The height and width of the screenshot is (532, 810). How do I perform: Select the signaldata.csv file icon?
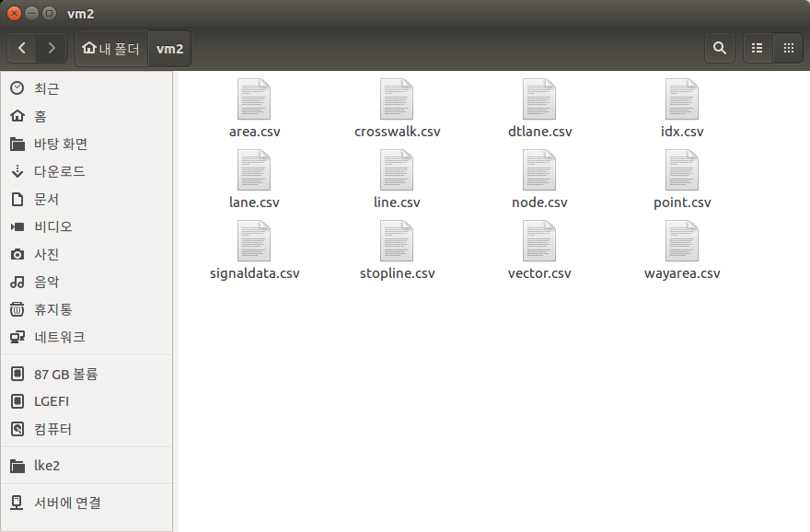coord(254,241)
